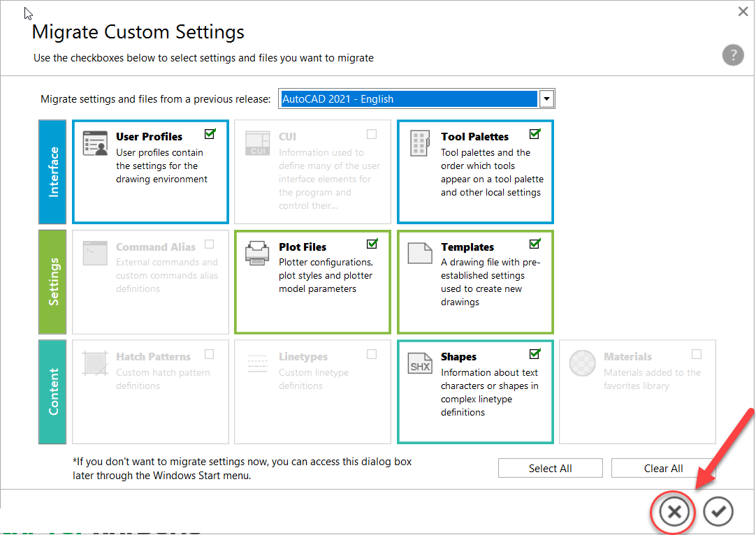
Task: Click the Hatch Patterns icon
Action: (95, 362)
